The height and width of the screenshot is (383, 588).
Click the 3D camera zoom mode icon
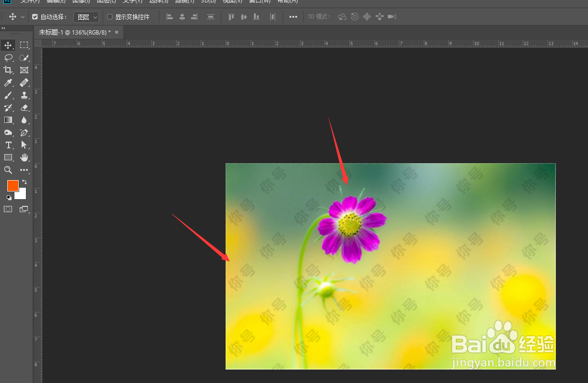point(392,17)
